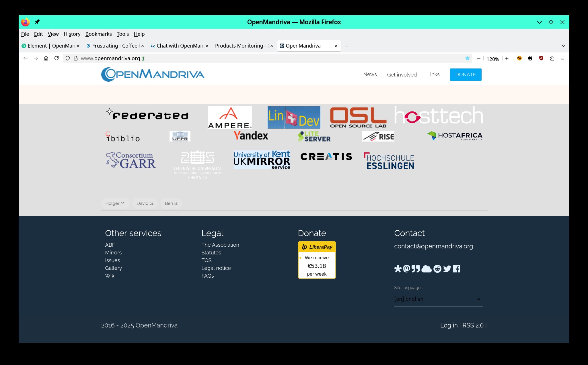Click the Diaspora asterisk icon
Image resolution: width=588 pixels, height=365 pixels.
coord(398,269)
